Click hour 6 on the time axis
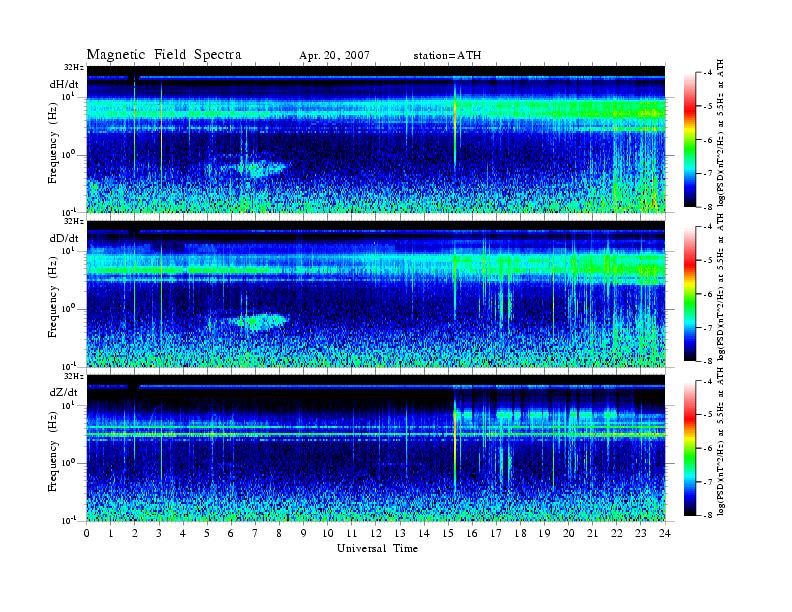 (x=231, y=534)
